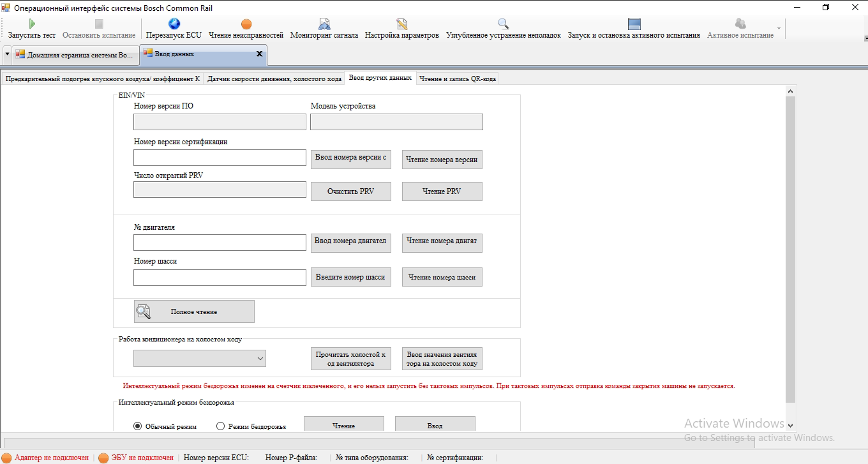
Task: Click the Перезапуск ECU globe icon
Action: pos(174,24)
